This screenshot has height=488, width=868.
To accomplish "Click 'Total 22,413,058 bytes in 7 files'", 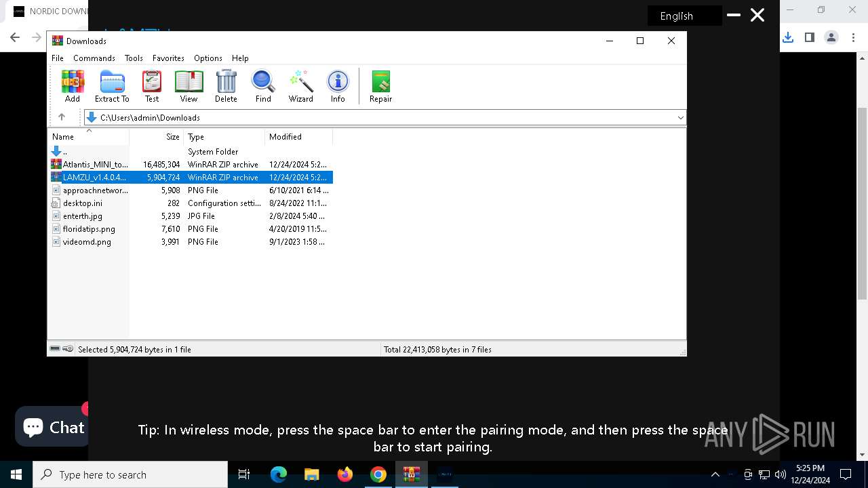I will pos(437,350).
